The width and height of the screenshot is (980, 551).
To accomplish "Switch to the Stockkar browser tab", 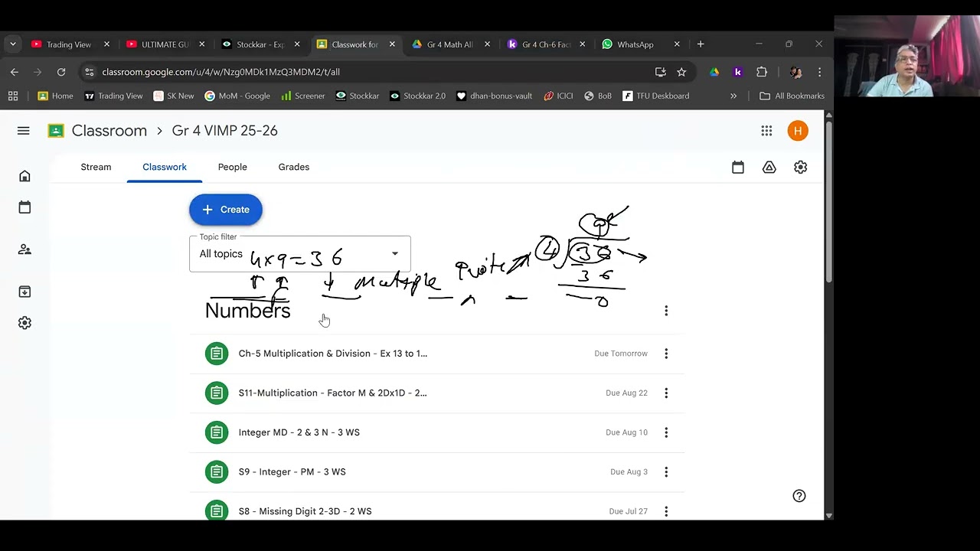I will click(x=260, y=44).
